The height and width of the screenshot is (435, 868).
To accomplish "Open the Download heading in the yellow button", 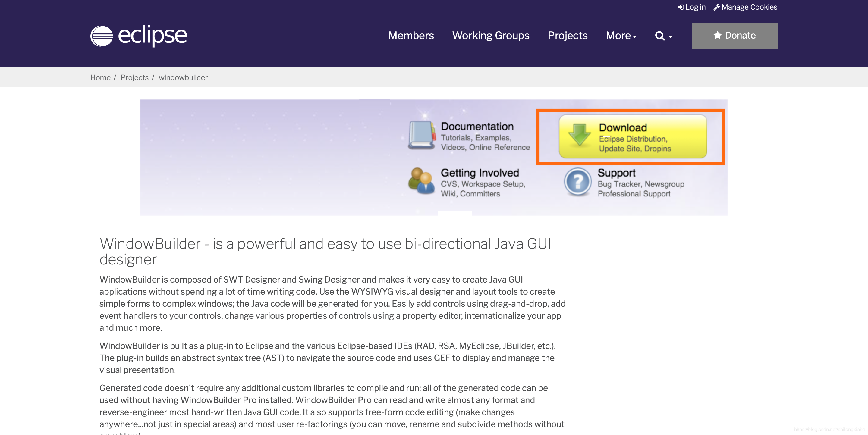I will (623, 128).
